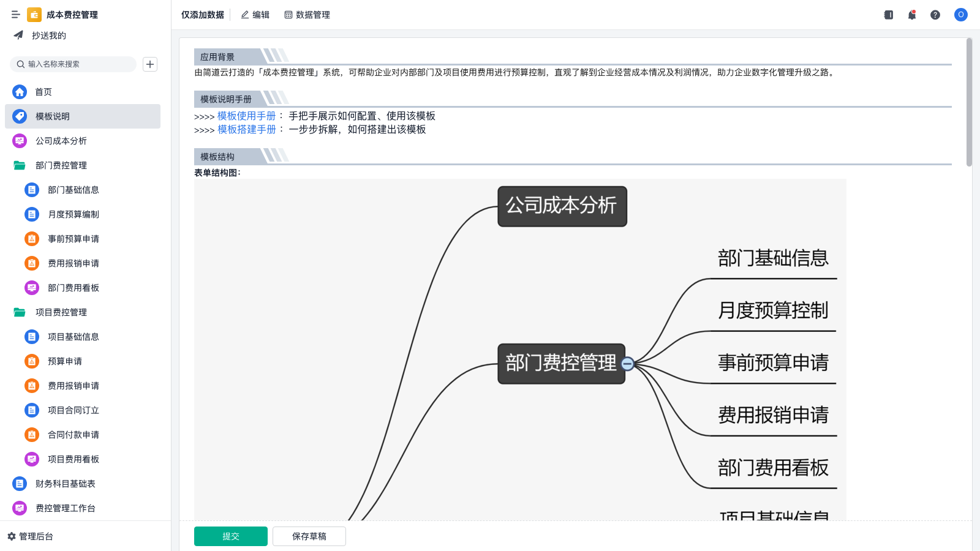Click the 提交 button

point(231,536)
